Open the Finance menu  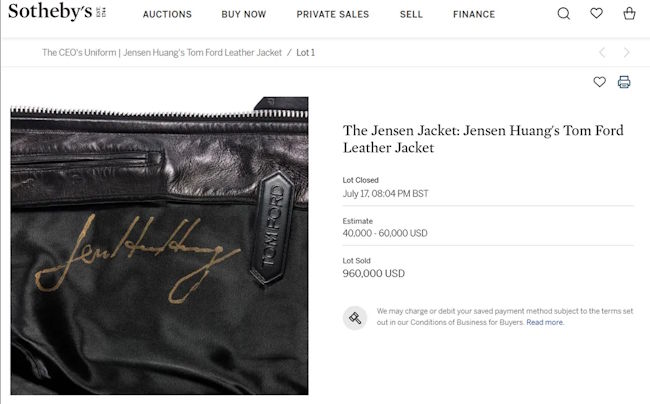(474, 15)
